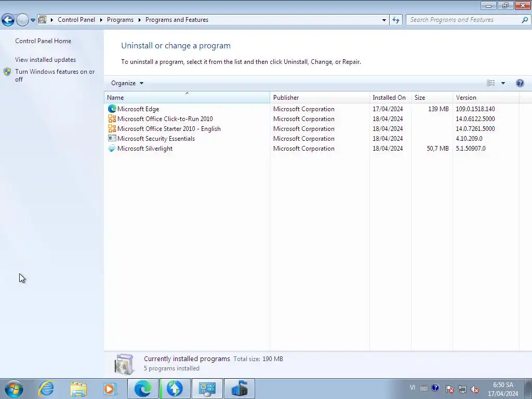The width and height of the screenshot is (532, 399).
Task: Open Turn Windows features on or off
Action: pyautogui.click(x=55, y=75)
